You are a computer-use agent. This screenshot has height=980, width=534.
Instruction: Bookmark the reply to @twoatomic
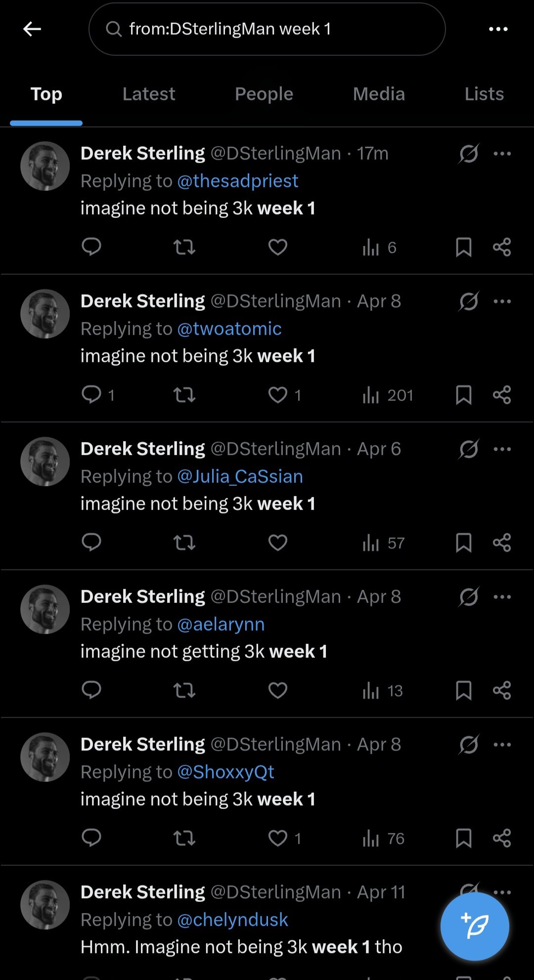tap(463, 395)
